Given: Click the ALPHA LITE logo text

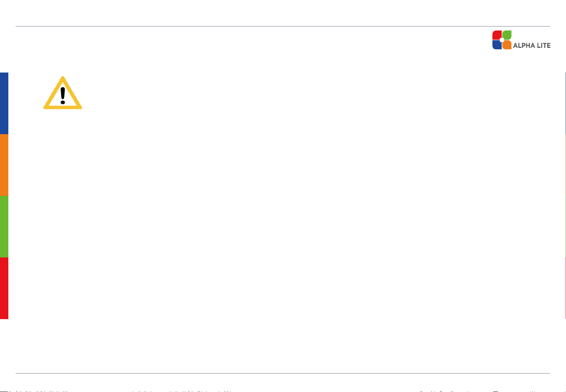Looking at the screenshot, I should [x=532, y=46].
